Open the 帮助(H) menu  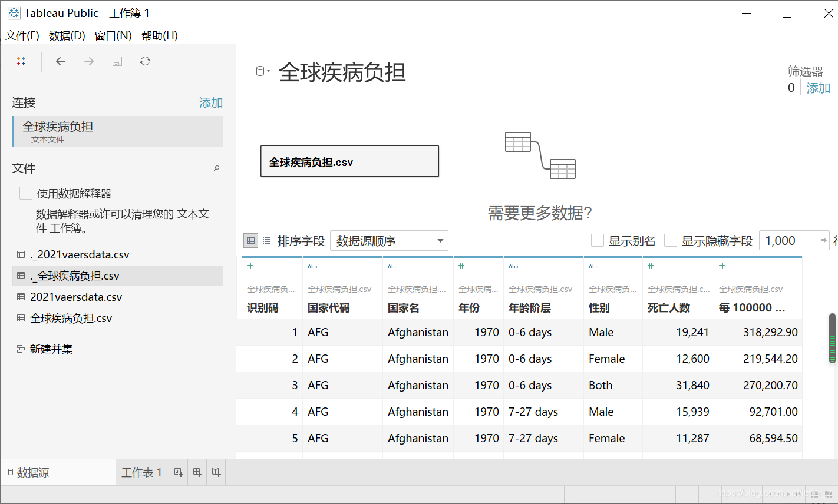click(x=160, y=35)
